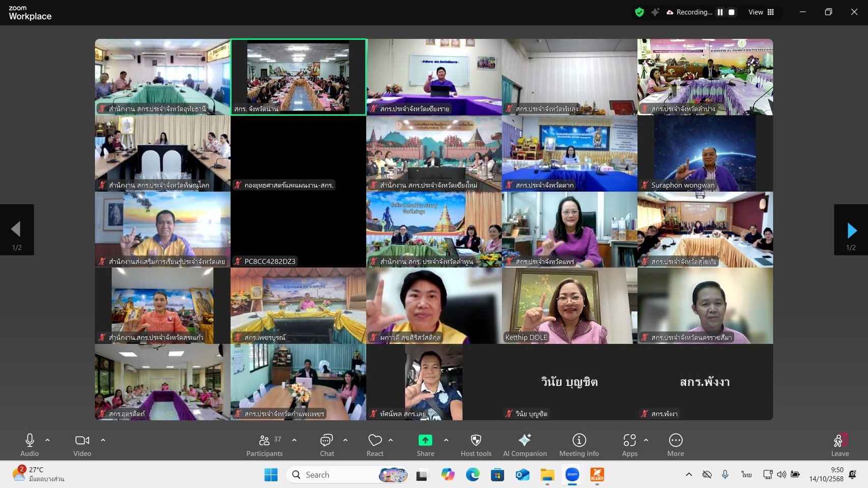Open the View layout menu
Image resolution: width=868 pixels, height=488 pixels.
pos(761,12)
